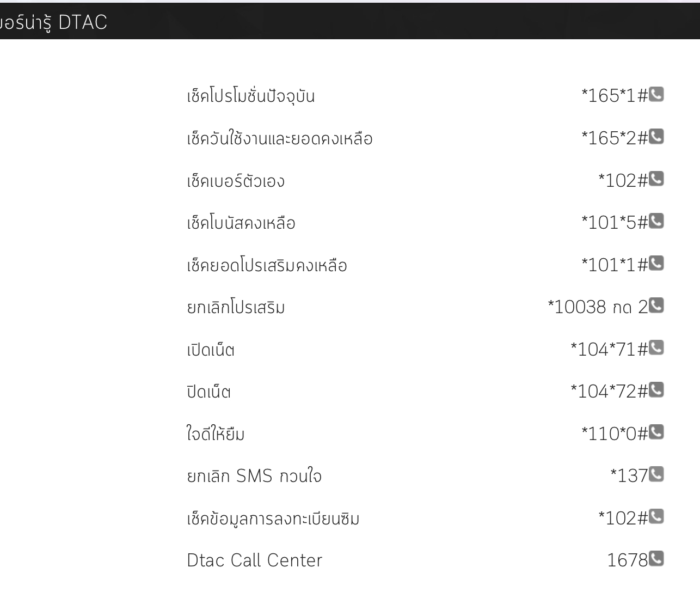Click phone icon beside *137

click(656, 474)
